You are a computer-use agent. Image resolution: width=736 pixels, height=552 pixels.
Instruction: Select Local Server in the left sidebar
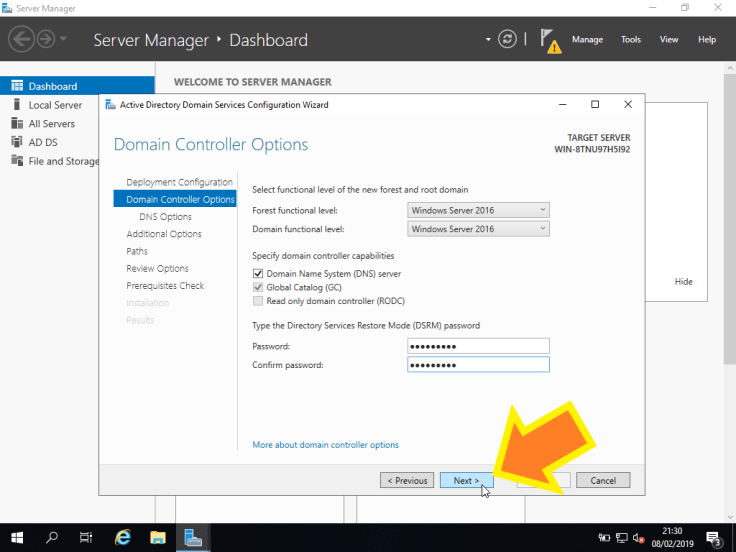[x=55, y=105]
